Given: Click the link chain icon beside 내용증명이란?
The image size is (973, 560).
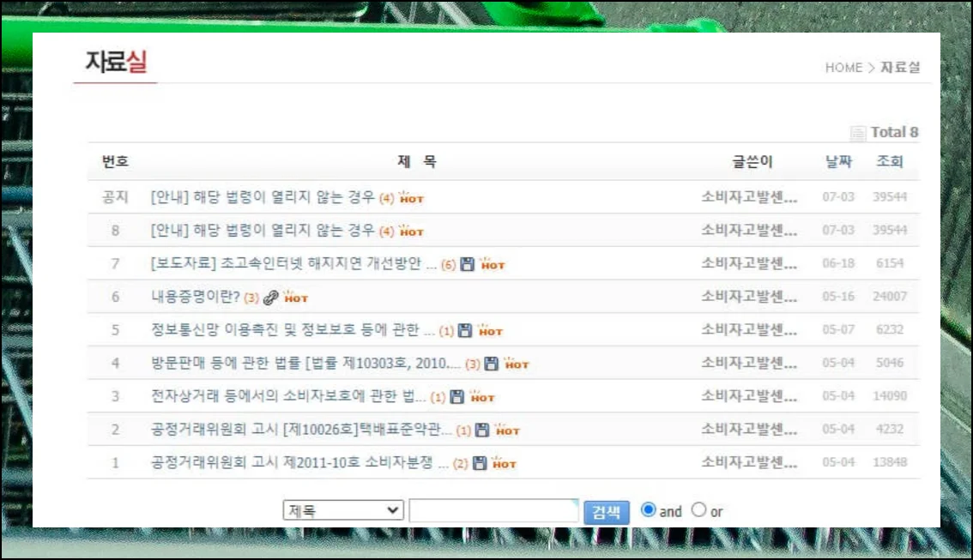Looking at the screenshot, I should click(x=270, y=298).
